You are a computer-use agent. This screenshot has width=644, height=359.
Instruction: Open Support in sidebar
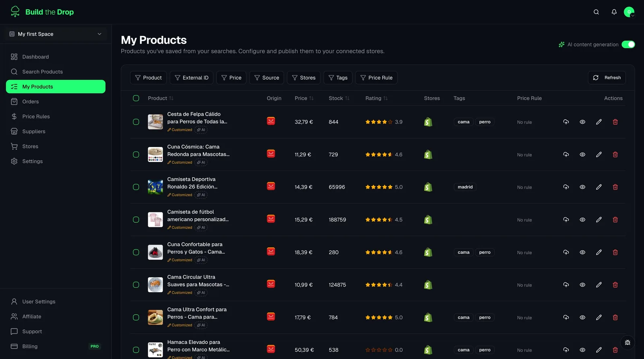56,331
